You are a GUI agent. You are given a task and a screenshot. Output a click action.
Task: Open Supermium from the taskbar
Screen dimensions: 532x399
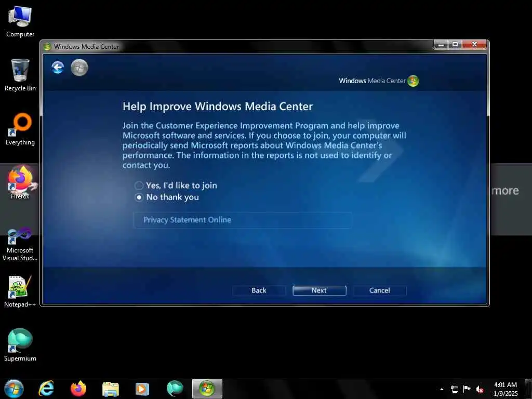(x=175, y=389)
